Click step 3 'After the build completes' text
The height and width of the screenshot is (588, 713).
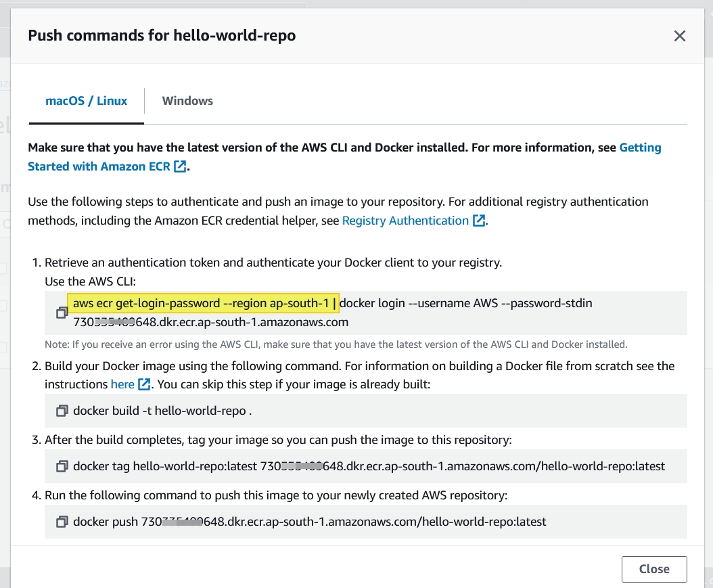click(x=278, y=440)
